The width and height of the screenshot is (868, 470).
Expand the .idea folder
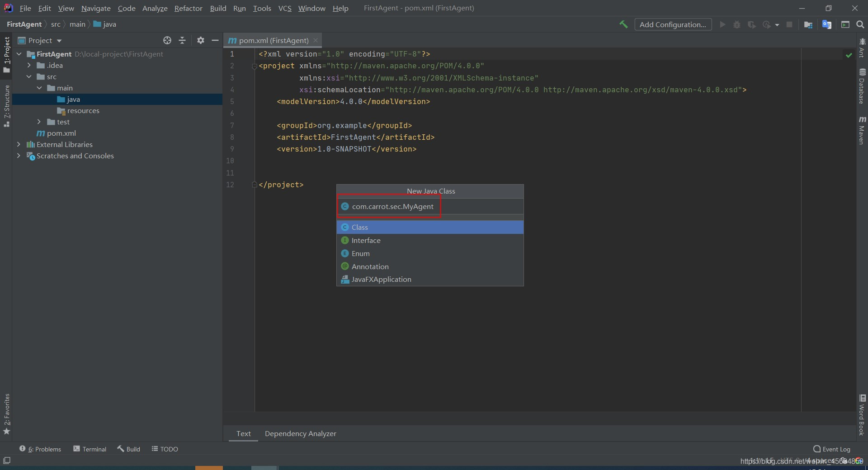coord(29,65)
